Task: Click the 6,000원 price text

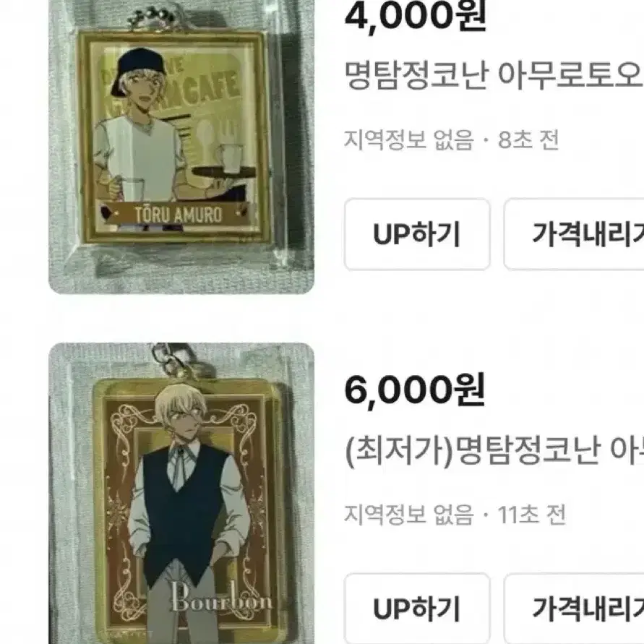Action: (415, 390)
